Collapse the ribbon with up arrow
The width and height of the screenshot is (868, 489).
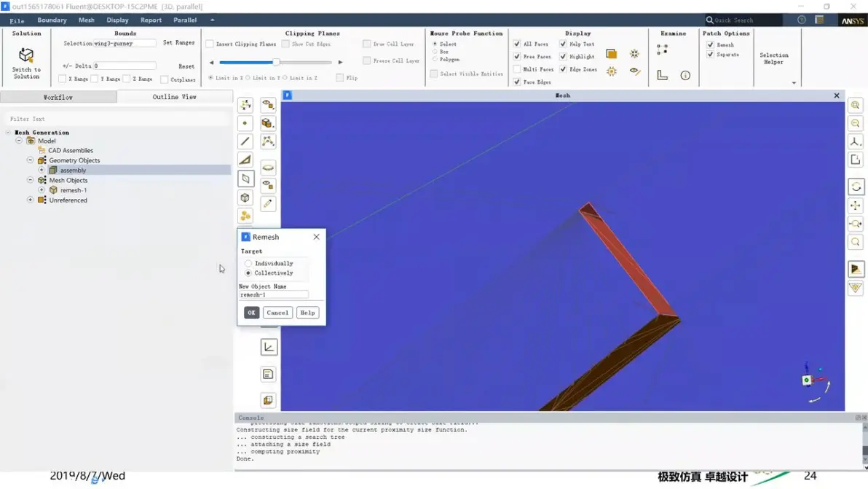[x=212, y=20]
